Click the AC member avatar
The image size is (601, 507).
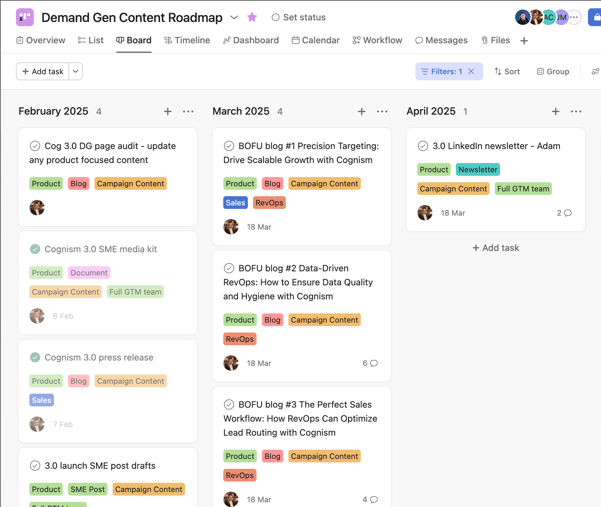point(549,17)
